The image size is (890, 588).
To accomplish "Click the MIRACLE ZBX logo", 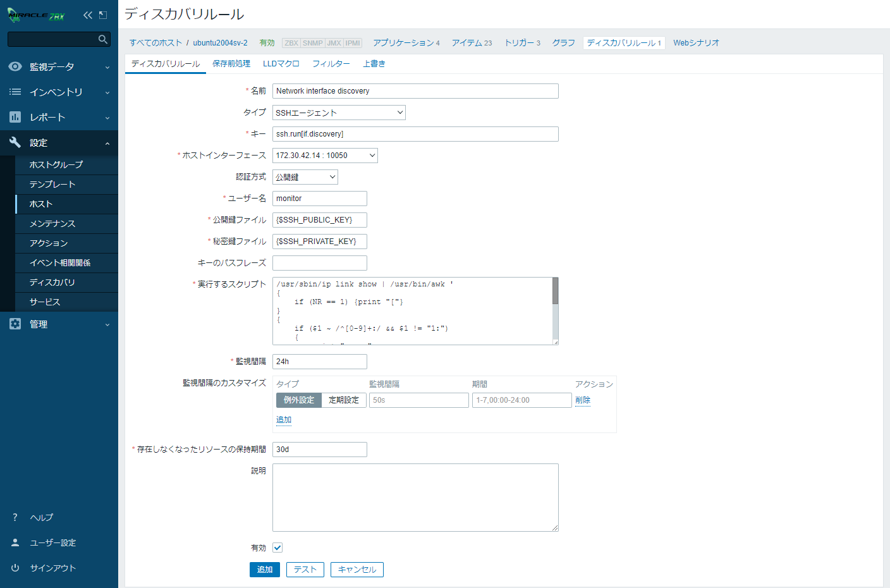I will (36, 15).
